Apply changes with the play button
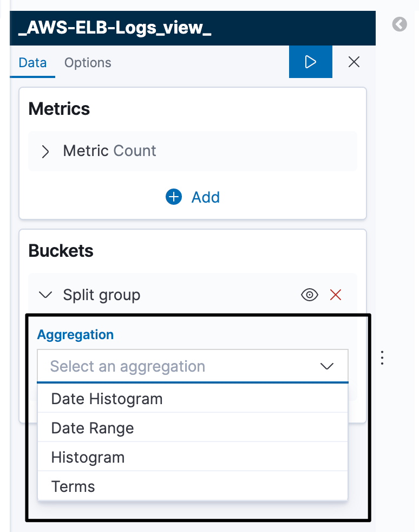Image resolution: width=419 pixels, height=532 pixels. (x=311, y=62)
